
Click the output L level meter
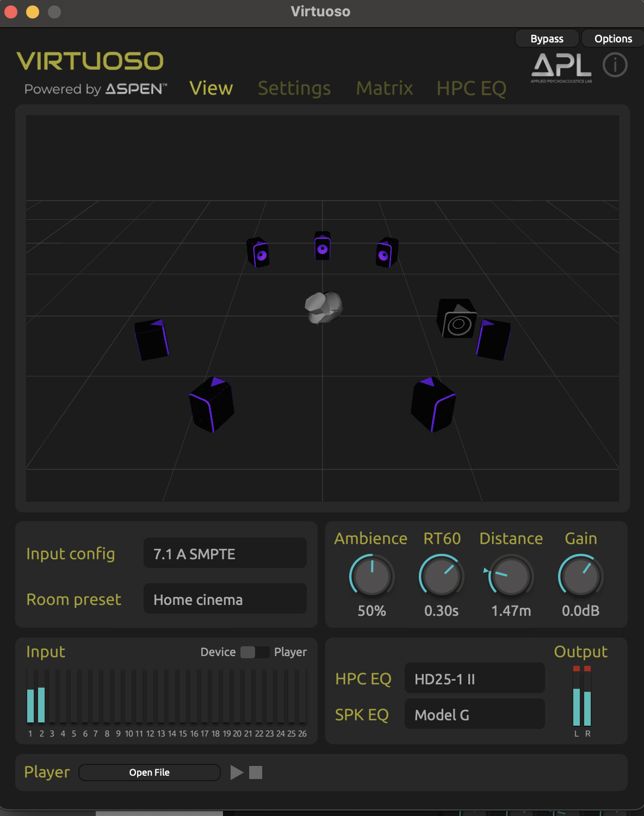[577, 696]
